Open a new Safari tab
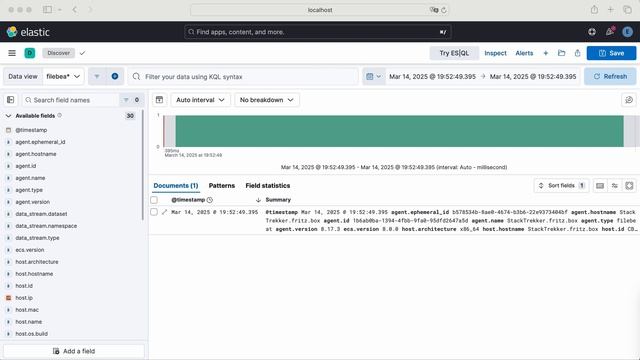Viewport: 640px width, 360px height. point(611,9)
